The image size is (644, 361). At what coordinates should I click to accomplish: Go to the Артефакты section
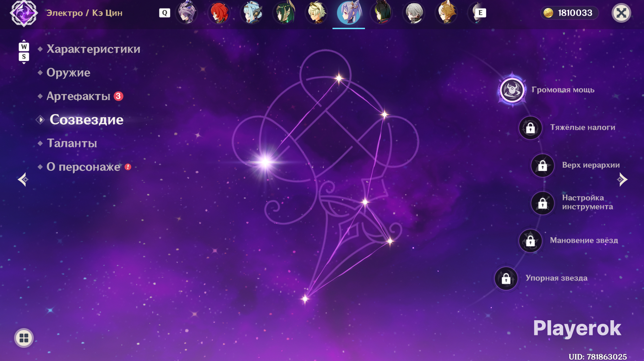(x=78, y=96)
